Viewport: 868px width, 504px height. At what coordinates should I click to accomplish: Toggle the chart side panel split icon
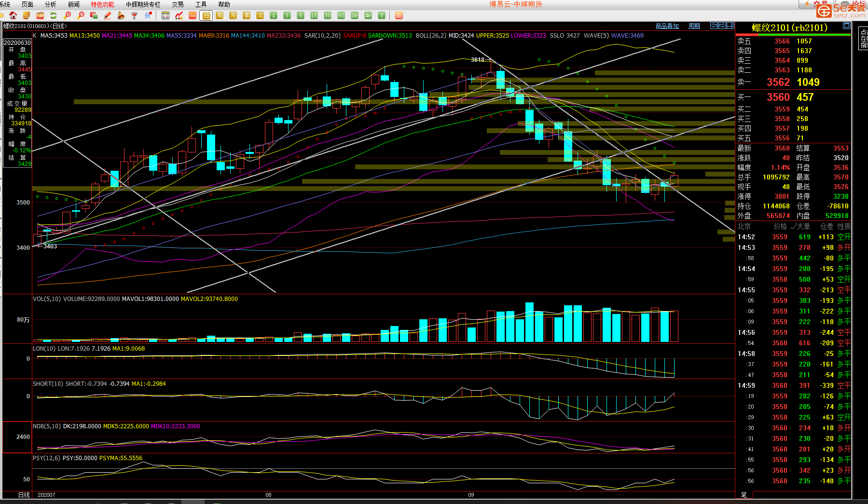click(x=730, y=26)
